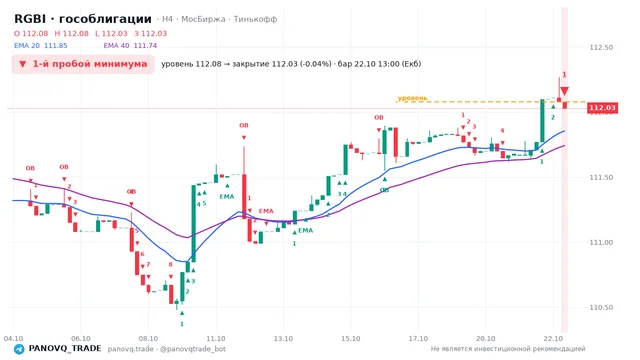Click the 112.50 price axis label

(x=601, y=47)
